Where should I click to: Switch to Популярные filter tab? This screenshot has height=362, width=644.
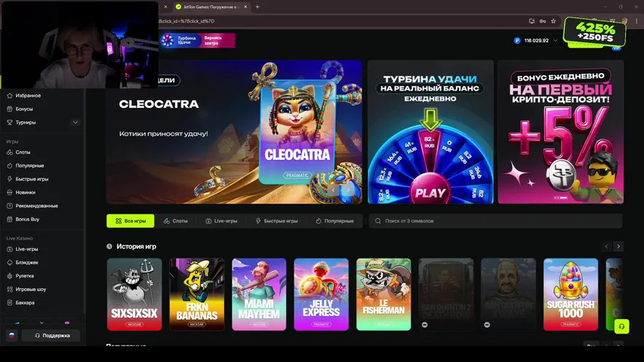point(334,221)
